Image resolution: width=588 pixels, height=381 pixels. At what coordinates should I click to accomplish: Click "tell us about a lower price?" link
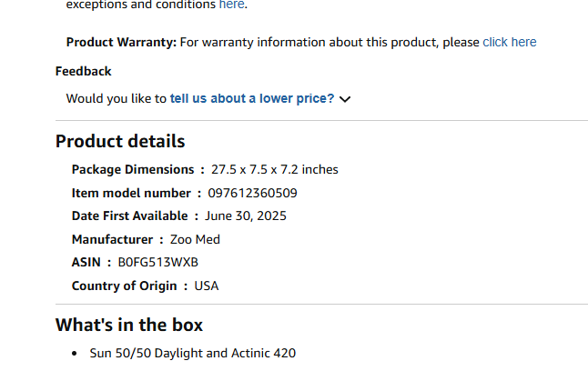(251, 98)
